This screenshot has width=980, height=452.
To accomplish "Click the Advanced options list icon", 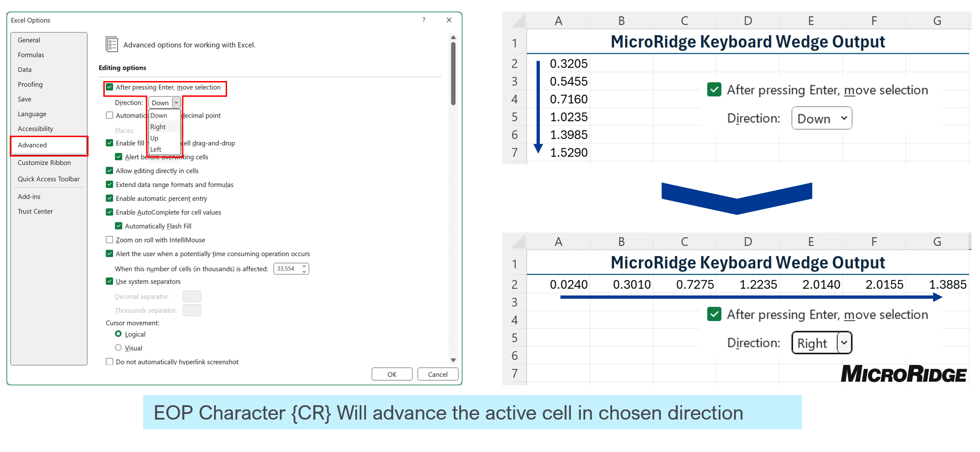I will 112,44.
